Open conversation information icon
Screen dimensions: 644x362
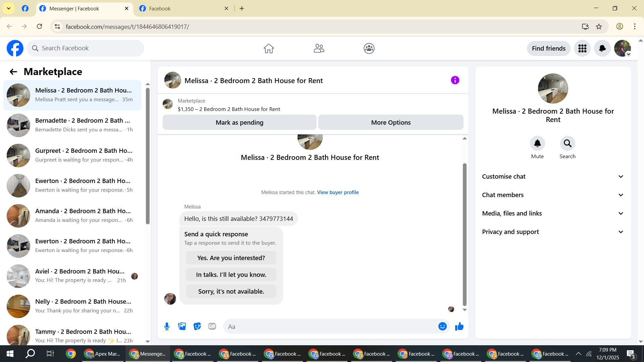pyautogui.click(x=455, y=80)
